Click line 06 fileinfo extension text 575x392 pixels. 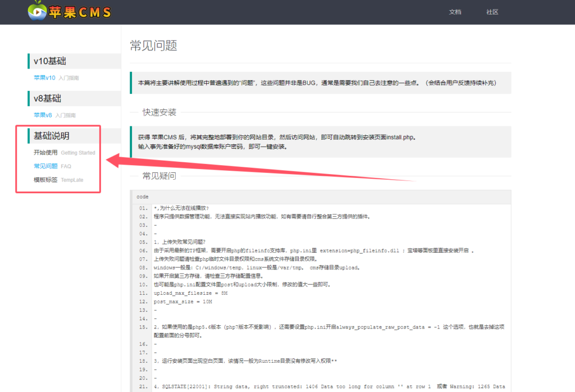(x=314, y=251)
